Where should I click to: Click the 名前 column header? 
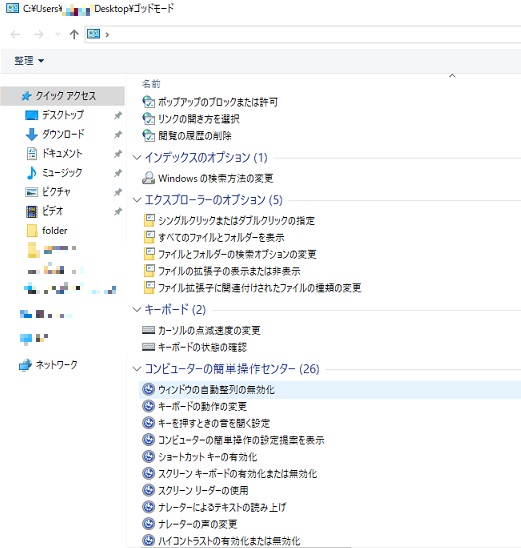click(151, 84)
